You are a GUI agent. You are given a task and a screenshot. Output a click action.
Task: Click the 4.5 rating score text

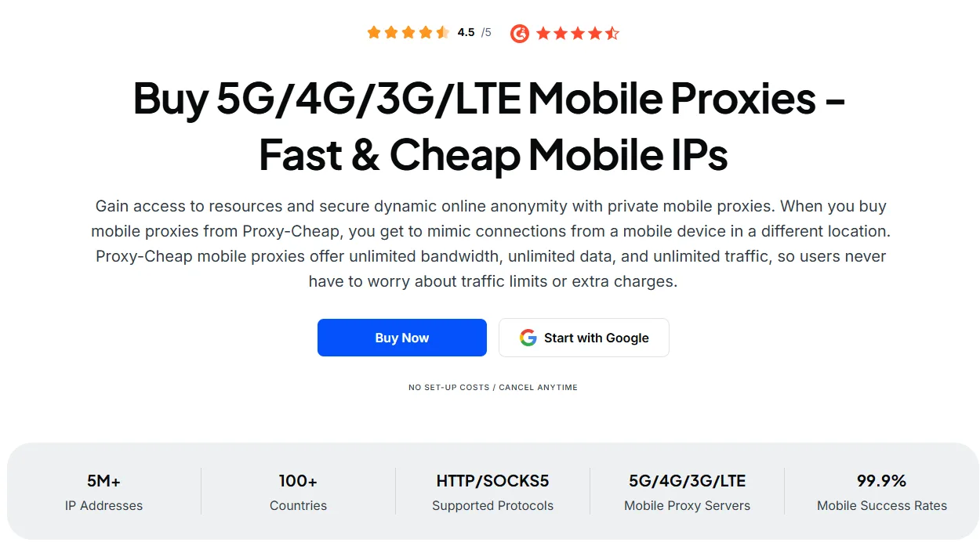coord(466,32)
